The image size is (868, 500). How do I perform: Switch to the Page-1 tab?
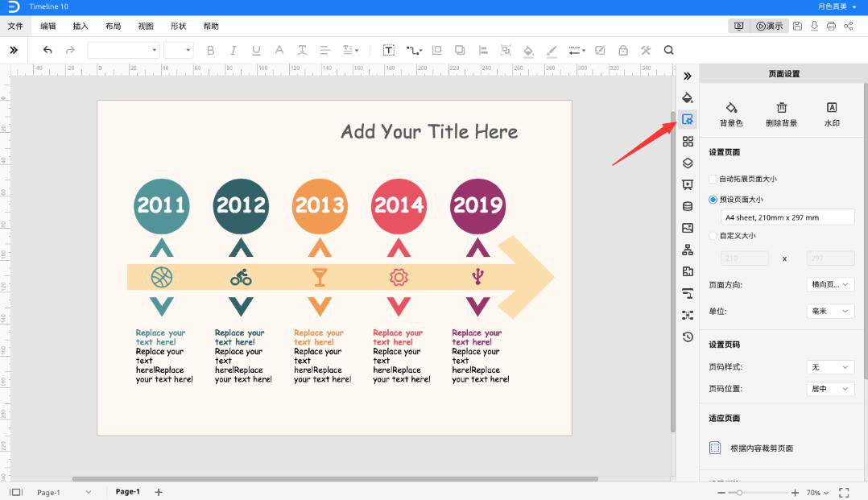(128, 492)
